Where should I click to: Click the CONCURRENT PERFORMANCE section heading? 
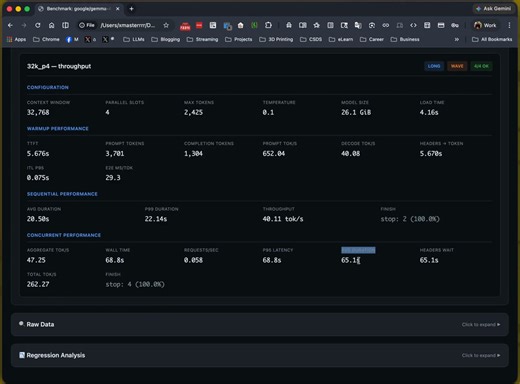point(64,235)
